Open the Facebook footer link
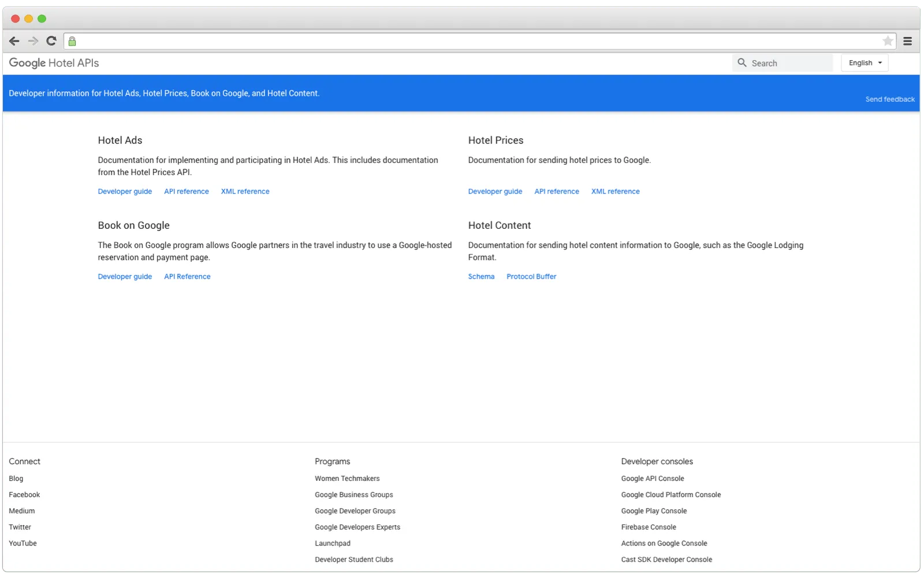Image resolution: width=924 pixels, height=578 pixels. (24, 495)
